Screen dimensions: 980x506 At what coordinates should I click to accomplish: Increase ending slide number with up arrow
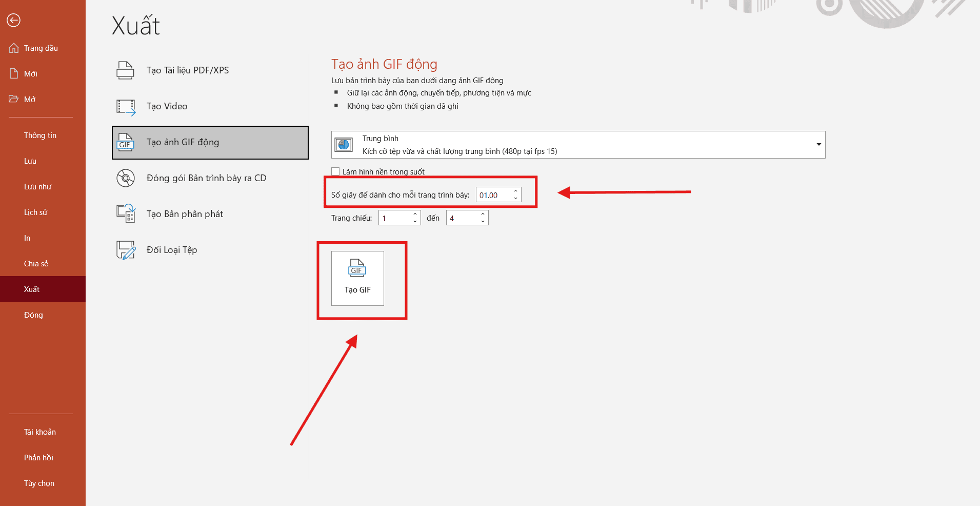[x=483, y=215]
